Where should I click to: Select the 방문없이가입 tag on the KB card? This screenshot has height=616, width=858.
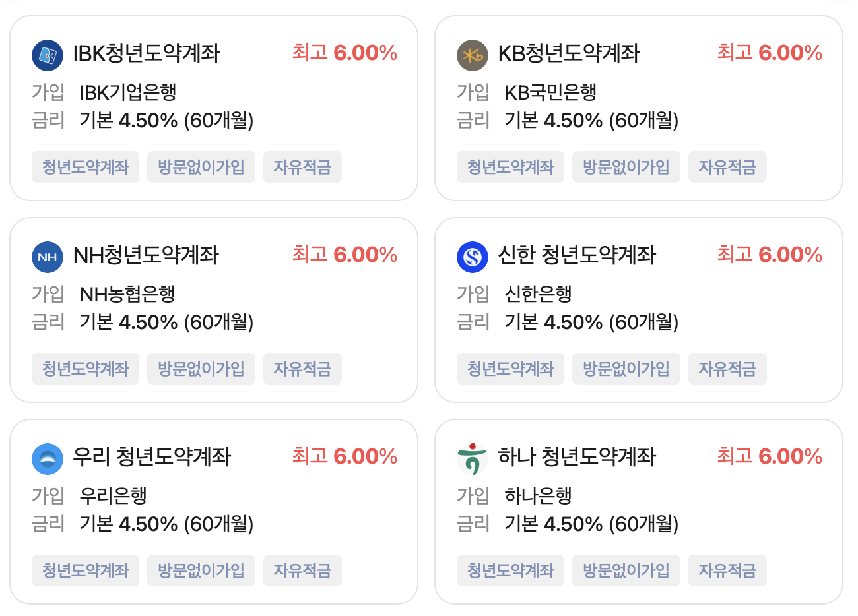tap(626, 167)
